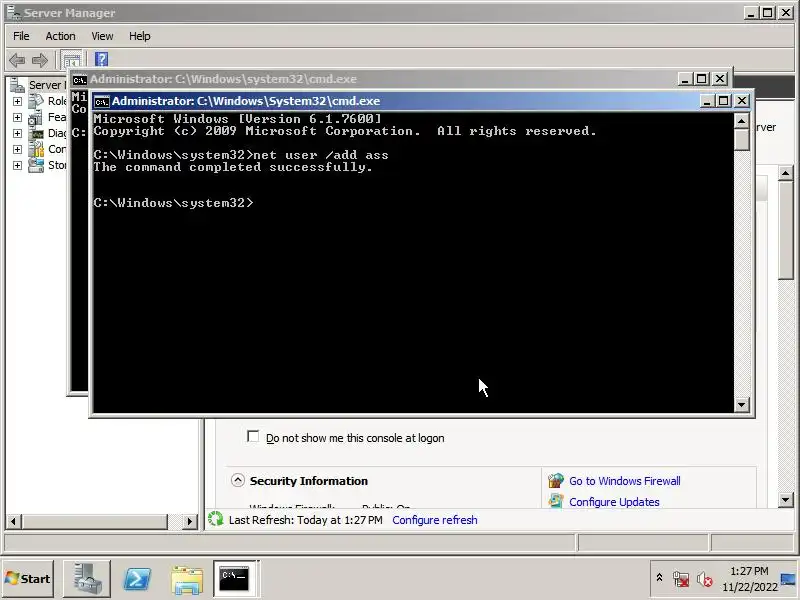Image resolution: width=800 pixels, height=600 pixels.
Task: Click the 'net user /add ass' command line
Action: click(241, 155)
